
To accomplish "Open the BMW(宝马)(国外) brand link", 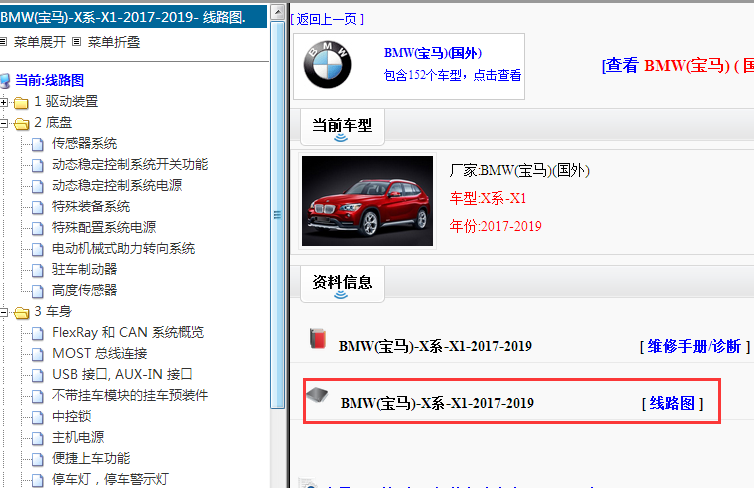I will (x=433, y=53).
